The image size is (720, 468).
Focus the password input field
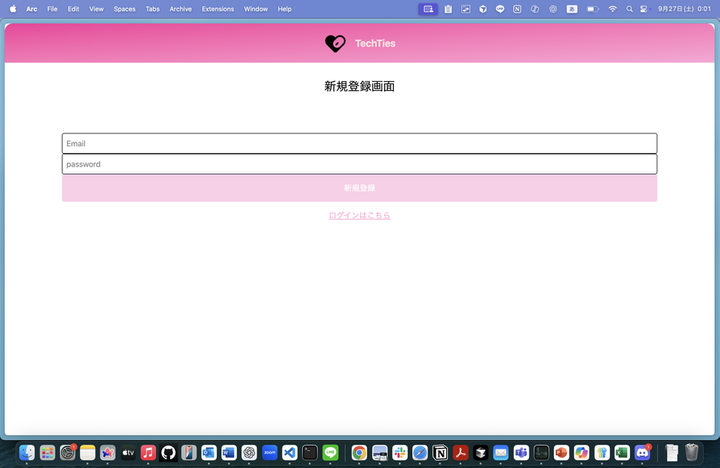click(x=360, y=164)
